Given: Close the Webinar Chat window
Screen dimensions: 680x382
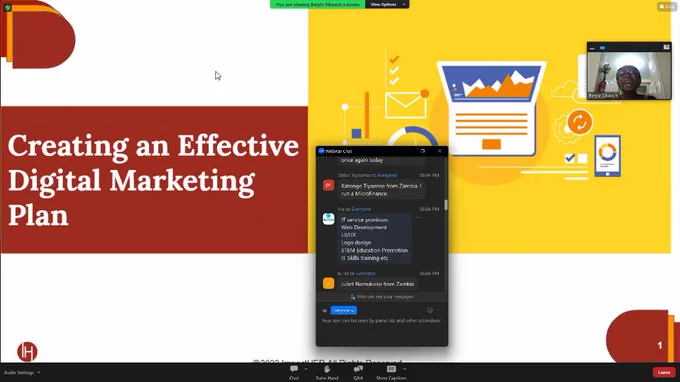Looking at the screenshot, I should pyautogui.click(x=440, y=151).
